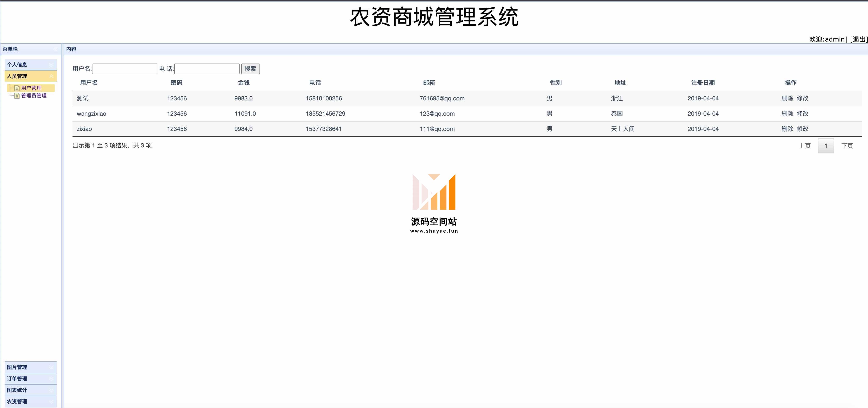Viewport: 868px width, 408px height.
Task: Expand the 订单管理 accordion section
Action: coord(51,379)
